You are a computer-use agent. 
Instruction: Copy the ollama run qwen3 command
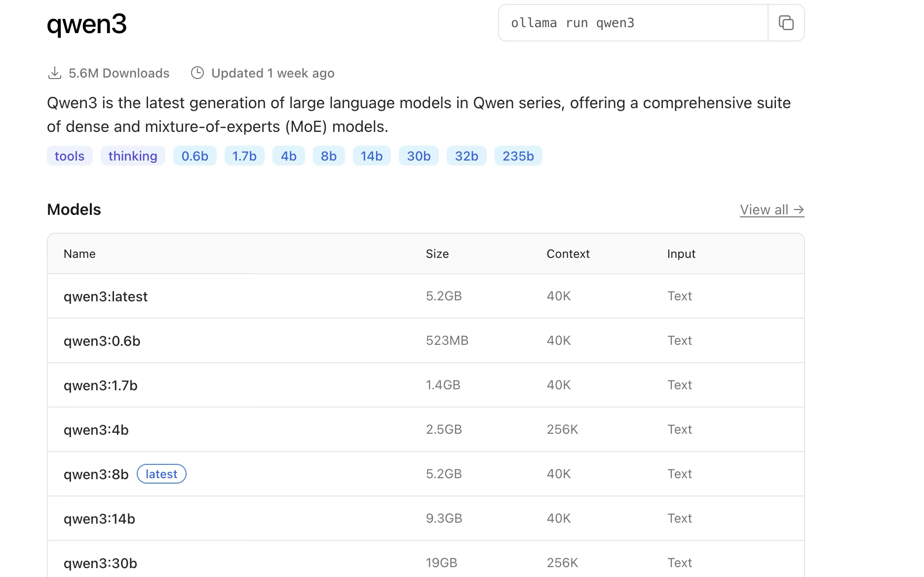pyautogui.click(x=786, y=23)
